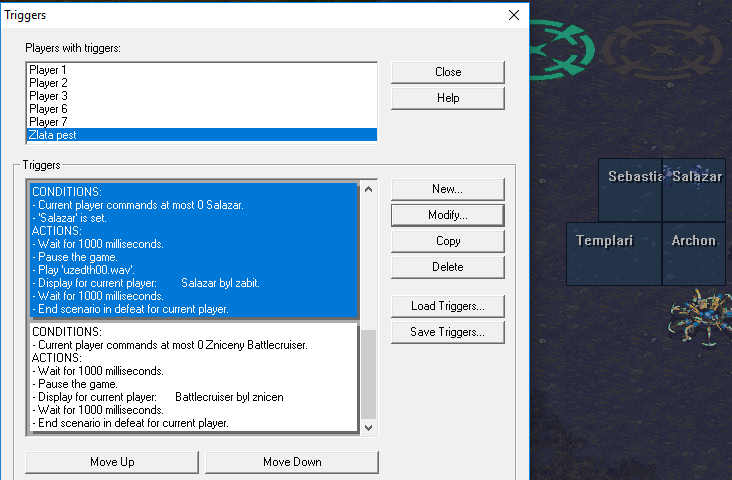Click the 'Play uzedth00.wav' action line
Viewport: 732px width, 480px height.
[x=83, y=270]
